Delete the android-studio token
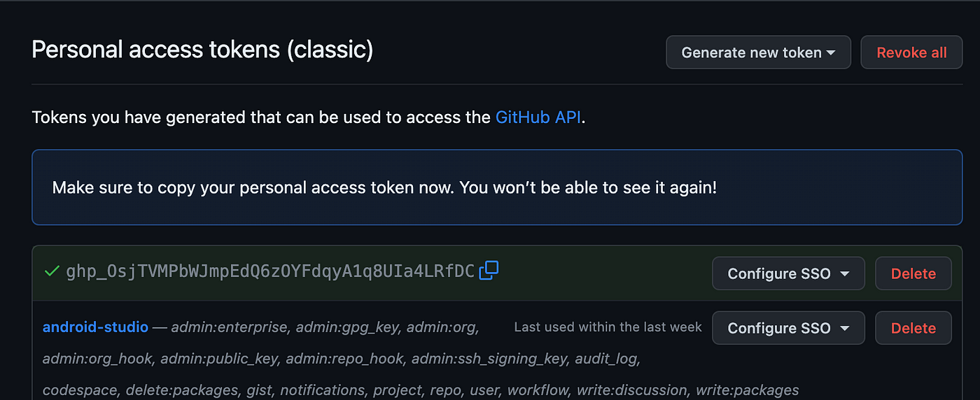 [x=913, y=328]
